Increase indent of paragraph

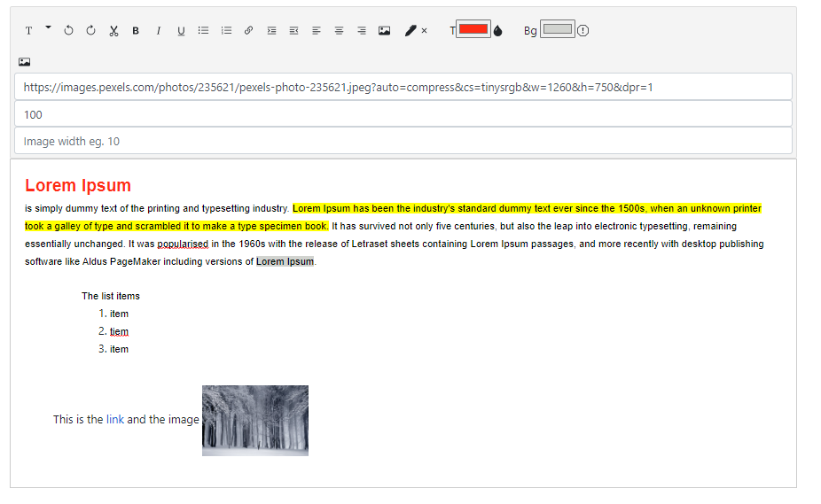(271, 31)
